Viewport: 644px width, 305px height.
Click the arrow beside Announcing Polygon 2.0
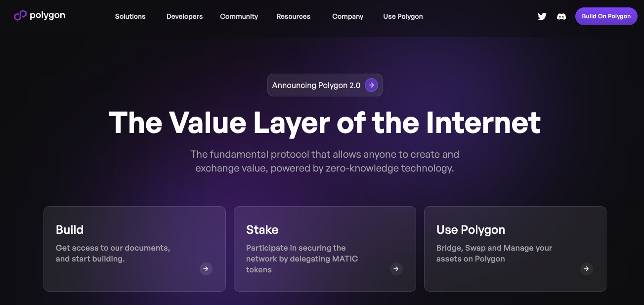[371, 85]
